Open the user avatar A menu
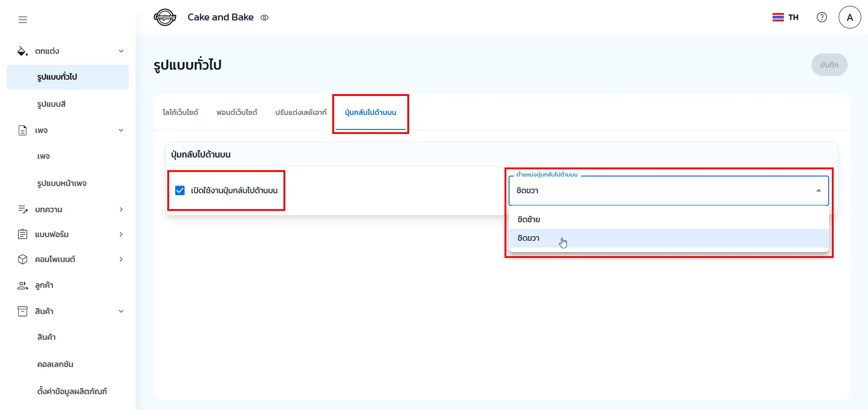868x410 pixels. coord(849,17)
